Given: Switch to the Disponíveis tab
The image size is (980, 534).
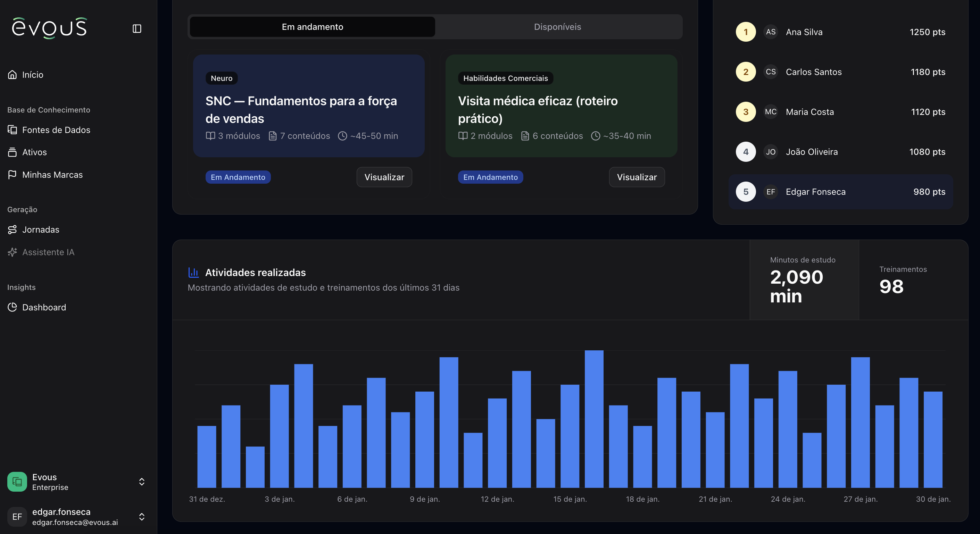Looking at the screenshot, I should coord(557,27).
